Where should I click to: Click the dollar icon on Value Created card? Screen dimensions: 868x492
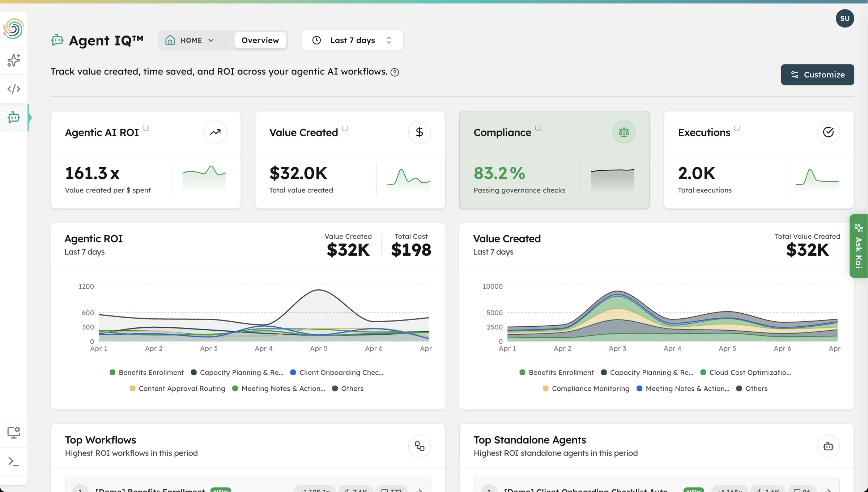click(420, 132)
